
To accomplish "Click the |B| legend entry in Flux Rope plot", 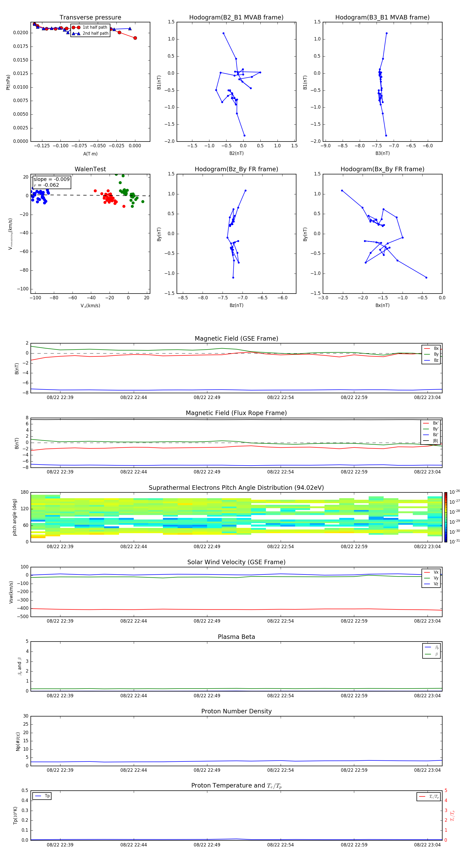I will coord(431,441).
